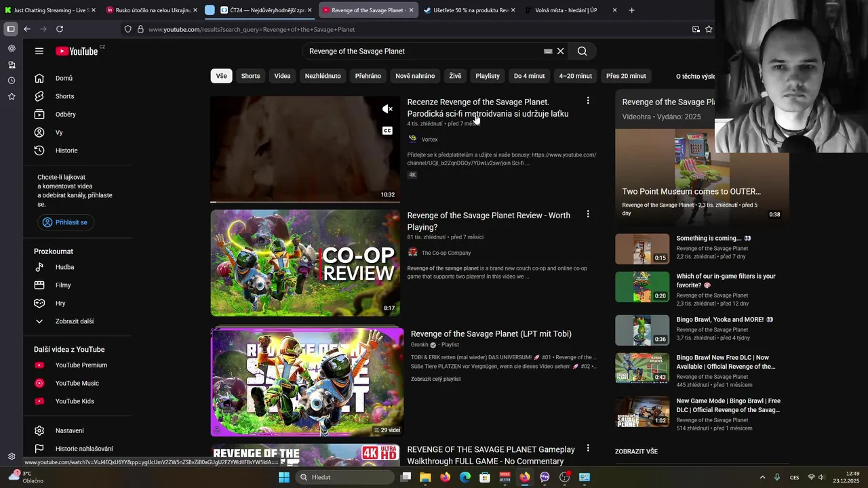This screenshot has height=488, width=868.
Task: Click the browser address bar URL
Action: pos(252,29)
